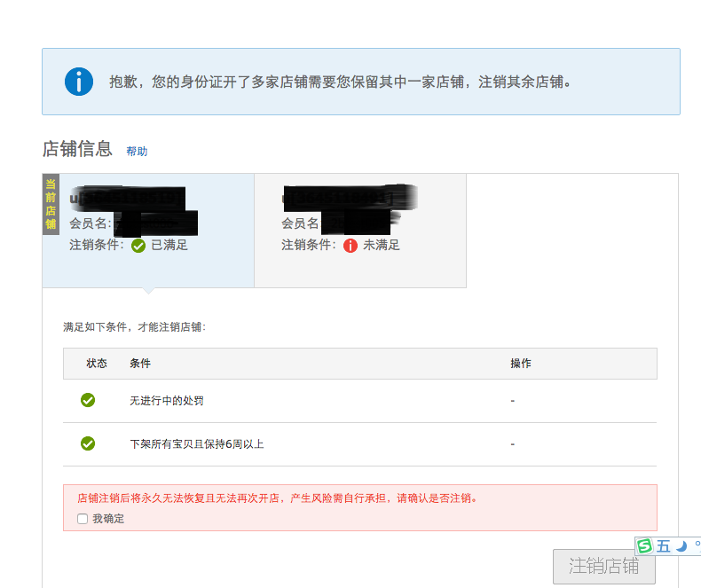
Task: Tick the 我确定 confirmation checkbox
Action: click(83, 519)
